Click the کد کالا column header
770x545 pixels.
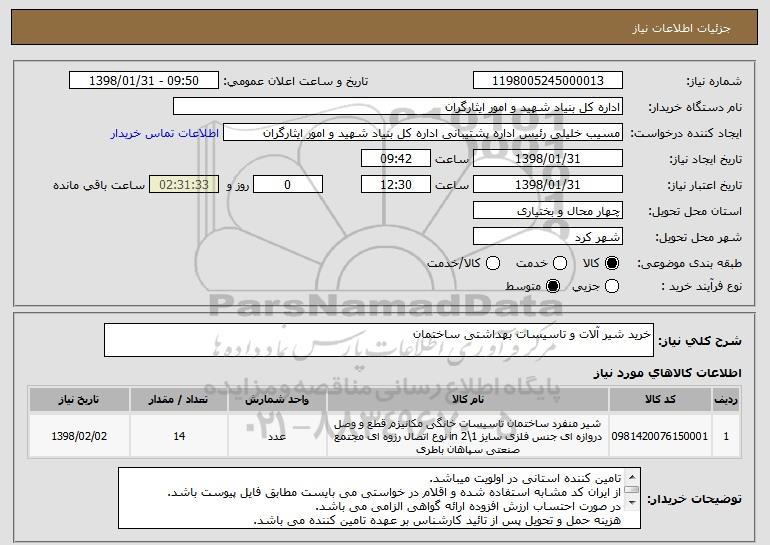coord(660,400)
